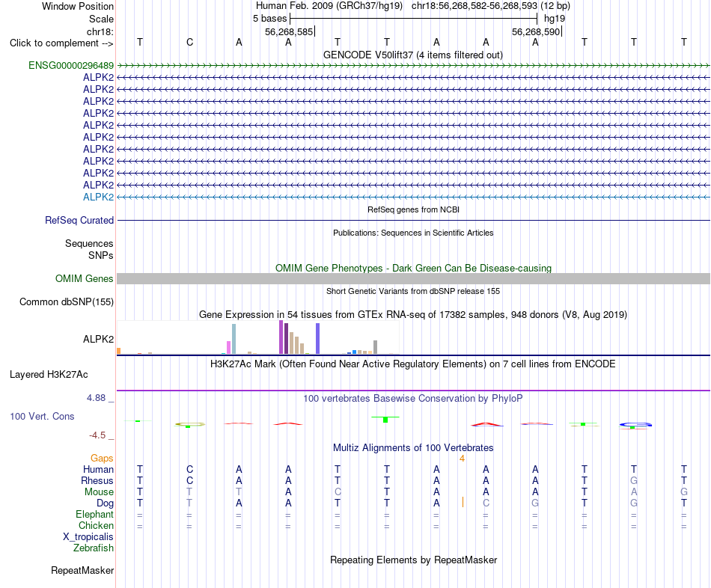Click the 'SNPs' publications label
The width and height of the screenshot is (711, 588).
101,255
